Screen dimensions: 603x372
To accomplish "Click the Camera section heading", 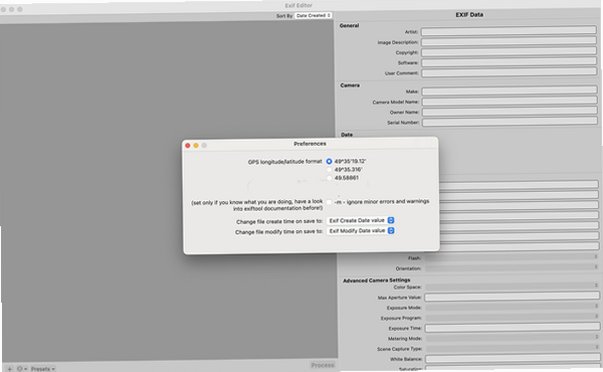I will coord(350,85).
